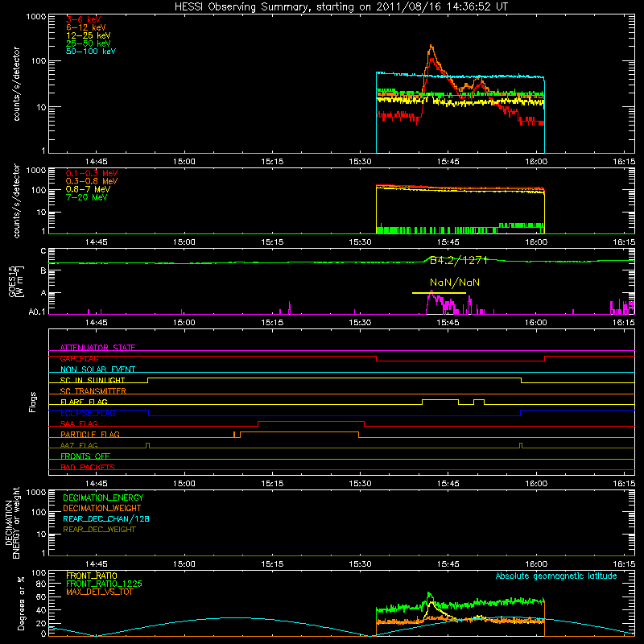Select the 50-100 keV legend label
Viewport: 644px width, 644px height.
click(x=91, y=51)
